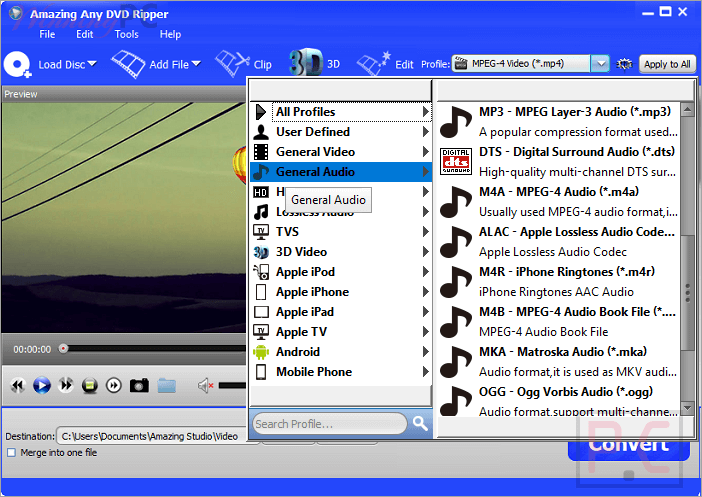The height and width of the screenshot is (497, 702).
Task: Expand the General Video submenu arrow
Action: click(x=426, y=152)
